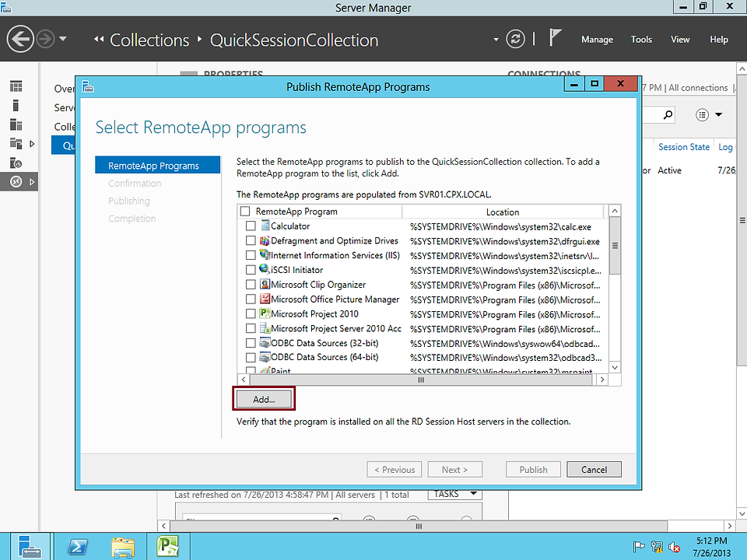Click Microsoft Project Server 2010 Acc icon
Image resolution: width=747 pixels, height=560 pixels.
265,328
